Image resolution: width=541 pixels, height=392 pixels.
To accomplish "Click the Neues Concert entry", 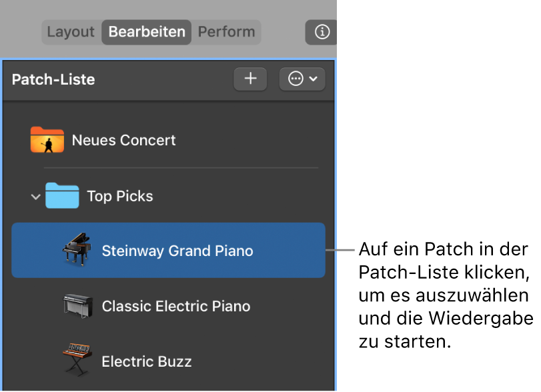I will [124, 140].
